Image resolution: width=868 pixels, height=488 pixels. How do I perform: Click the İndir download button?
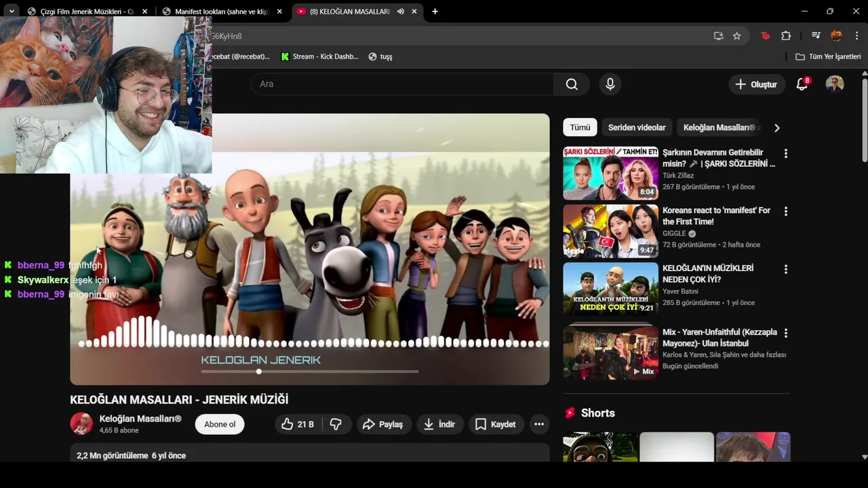(x=439, y=424)
